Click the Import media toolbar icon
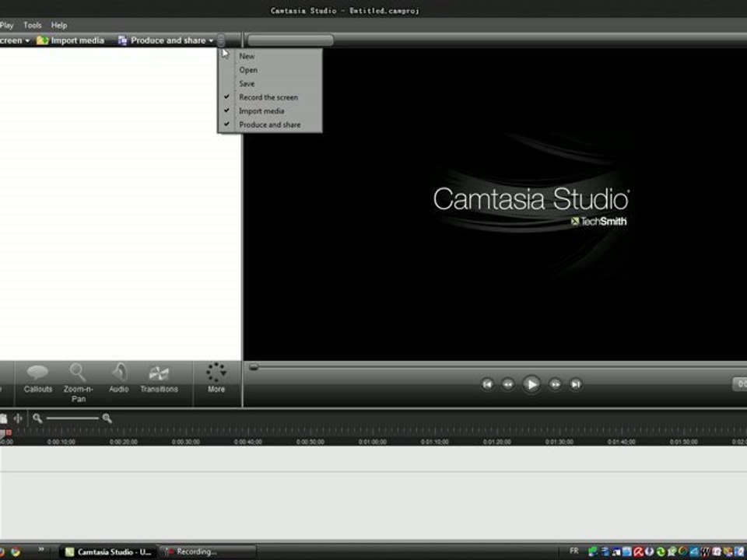This screenshot has width=747, height=560. coord(42,40)
